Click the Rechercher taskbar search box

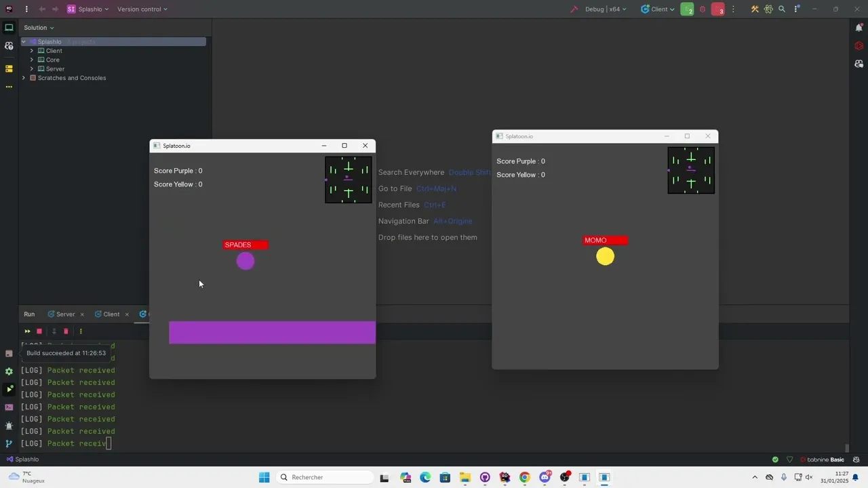325,477
